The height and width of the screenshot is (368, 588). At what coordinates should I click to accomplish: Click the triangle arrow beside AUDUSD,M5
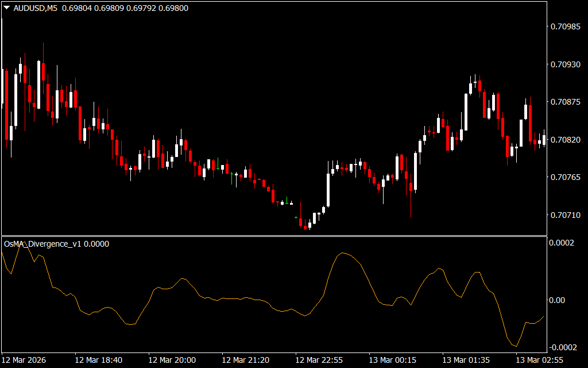tap(6, 8)
